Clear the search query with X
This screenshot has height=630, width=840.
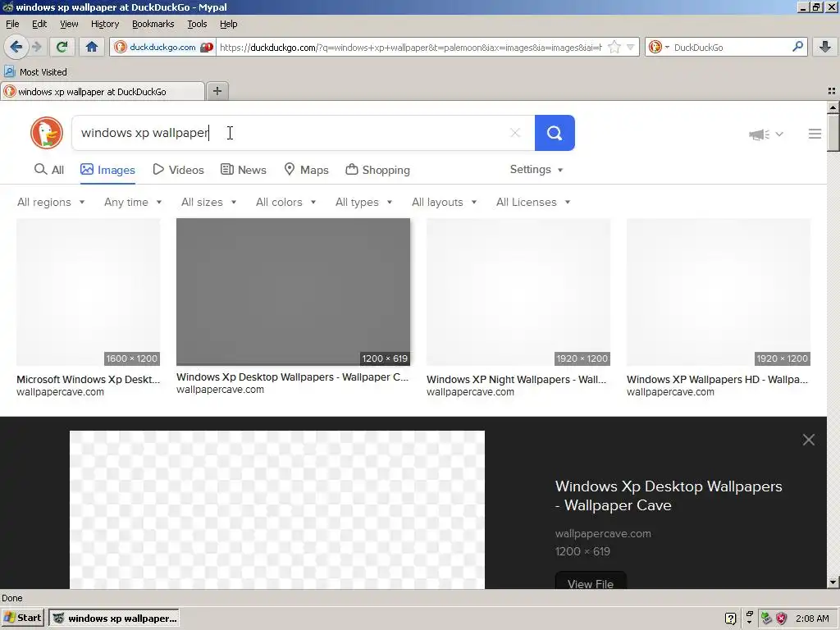[x=515, y=133]
